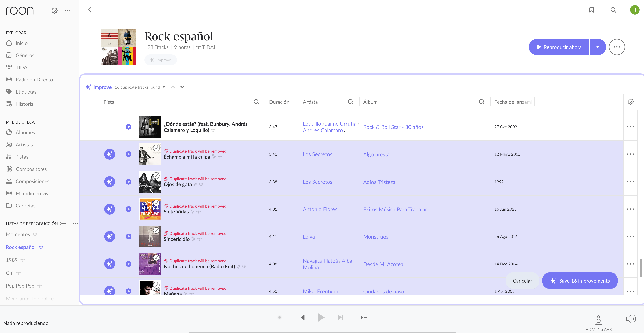Image resolution: width=644 pixels, height=333 pixels.
Task: Jump to previous improvement with up chevron
Action: pos(173,87)
